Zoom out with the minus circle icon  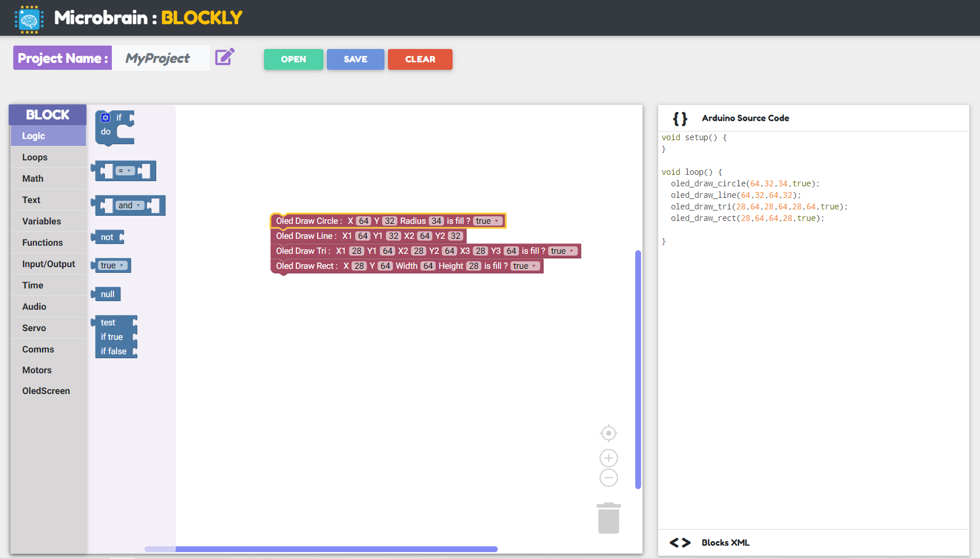(x=608, y=478)
